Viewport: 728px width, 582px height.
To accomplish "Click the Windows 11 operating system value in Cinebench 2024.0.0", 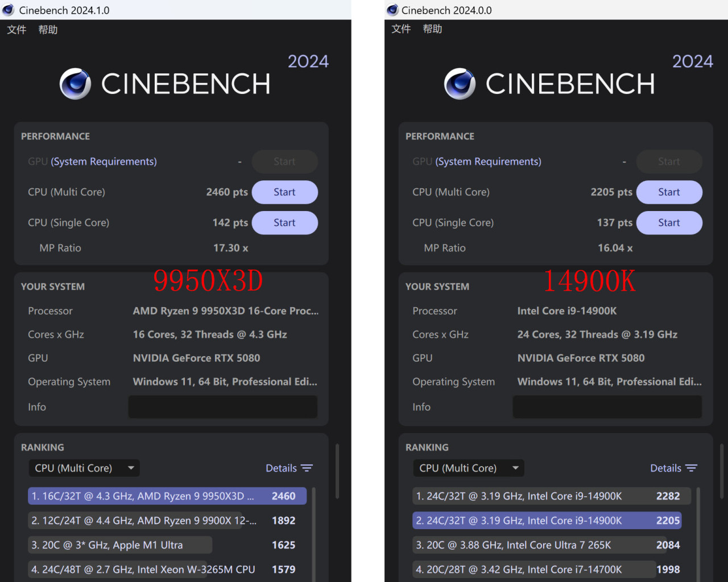I will 610,382.
